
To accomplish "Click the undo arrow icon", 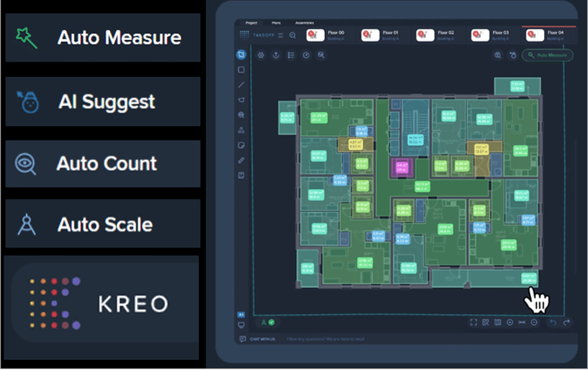I will 553,323.
